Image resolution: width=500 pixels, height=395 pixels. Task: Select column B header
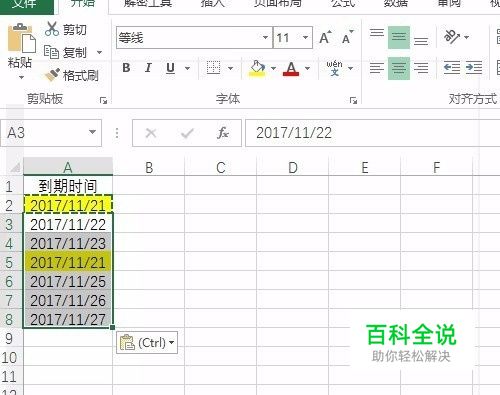[x=149, y=167]
